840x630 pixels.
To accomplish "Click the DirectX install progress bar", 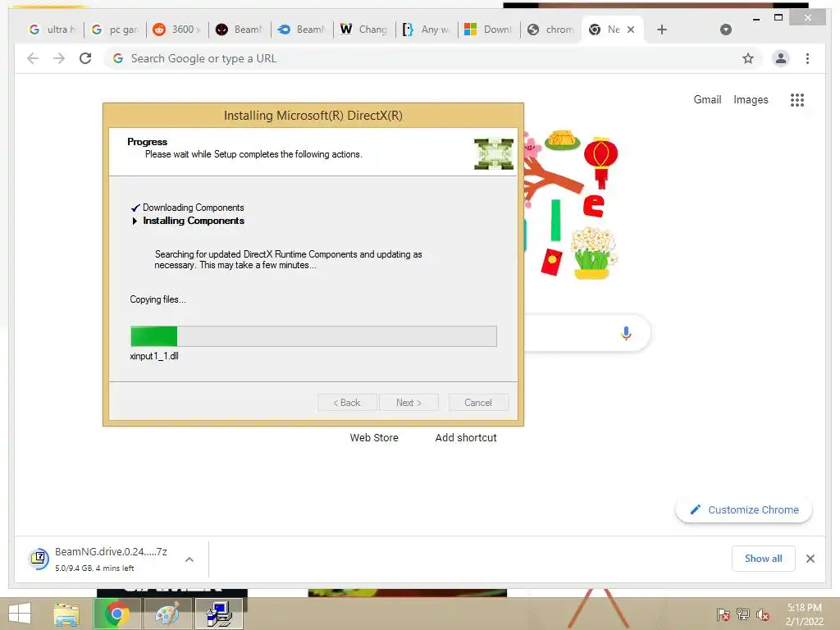I will click(313, 336).
